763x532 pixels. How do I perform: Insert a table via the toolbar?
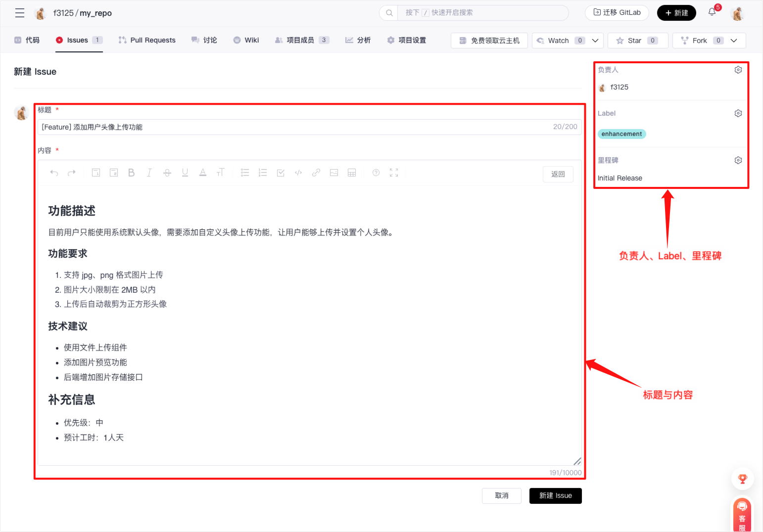pos(352,173)
